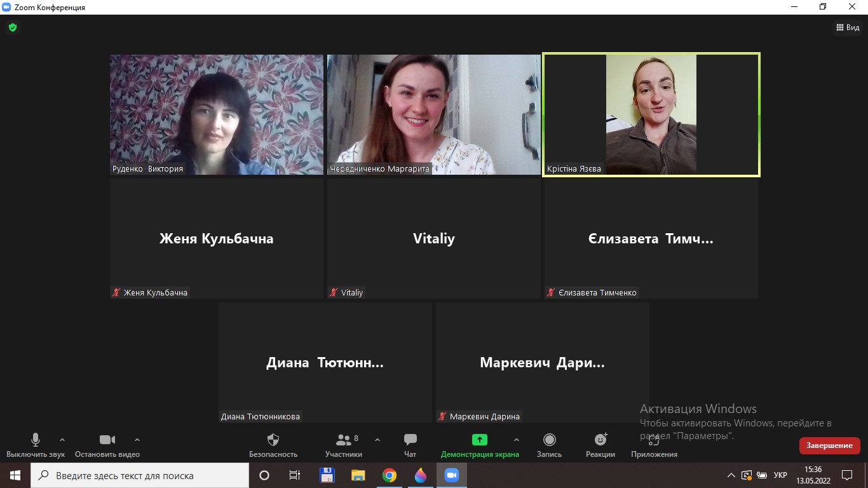Open Paint 3D drop icon on taskbar

pos(421,475)
